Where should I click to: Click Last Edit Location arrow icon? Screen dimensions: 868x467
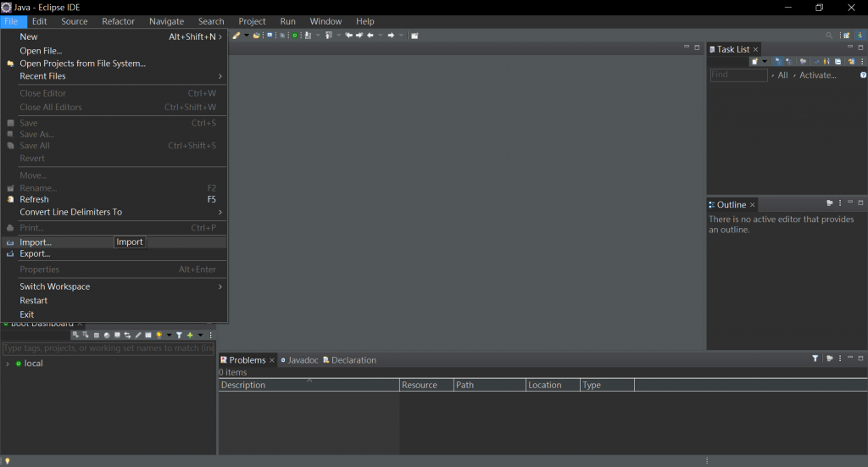348,36
